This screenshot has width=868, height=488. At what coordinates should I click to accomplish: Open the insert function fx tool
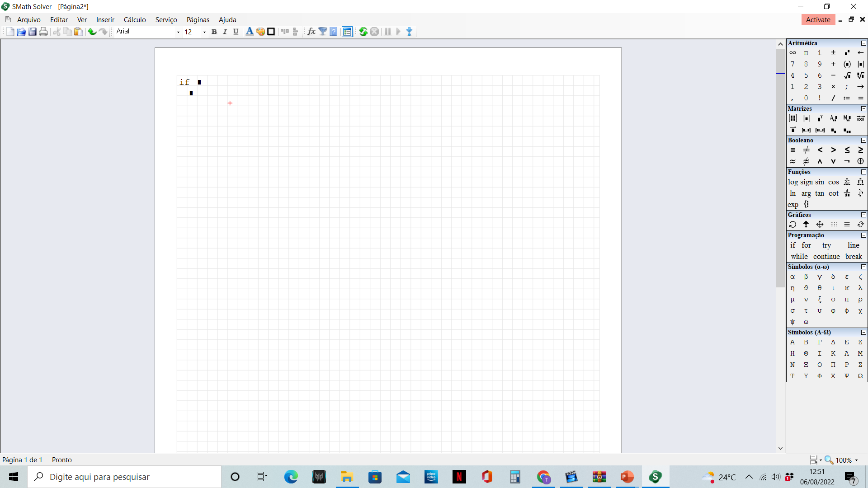pos(311,32)
